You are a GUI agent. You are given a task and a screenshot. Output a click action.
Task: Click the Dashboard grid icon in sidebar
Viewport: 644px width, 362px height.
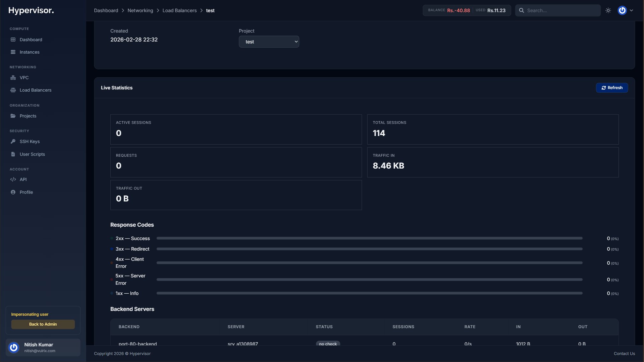tap(13, 40)
